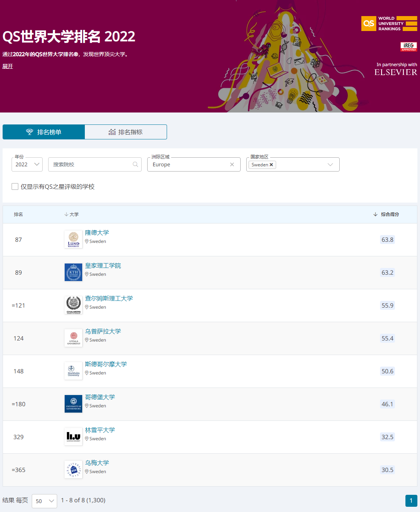The width and height of the screenshot is (420, 512).
Task: Click the IREG Approved badge
Action: point(408,47)
